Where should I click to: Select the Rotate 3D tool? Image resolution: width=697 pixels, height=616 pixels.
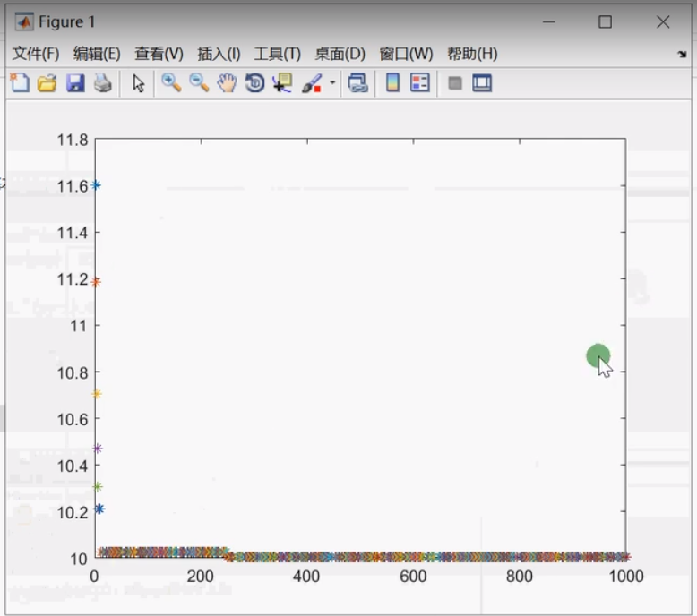[254, 83]
